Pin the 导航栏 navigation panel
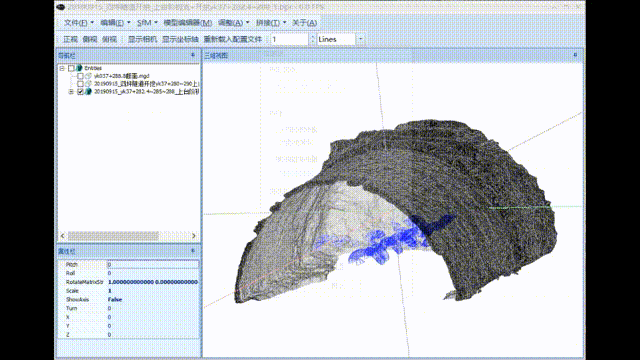 point(193,55)
